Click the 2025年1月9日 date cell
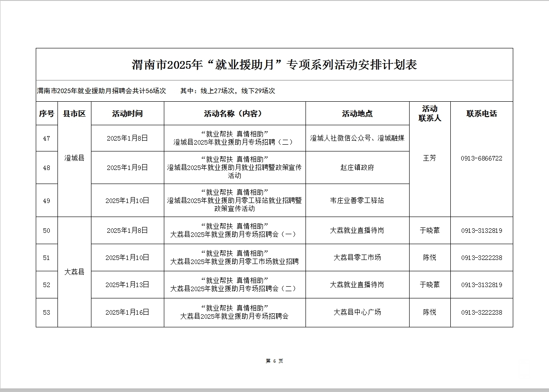The height and width of the screenshot is (392, 549). [x=127, y=167]
